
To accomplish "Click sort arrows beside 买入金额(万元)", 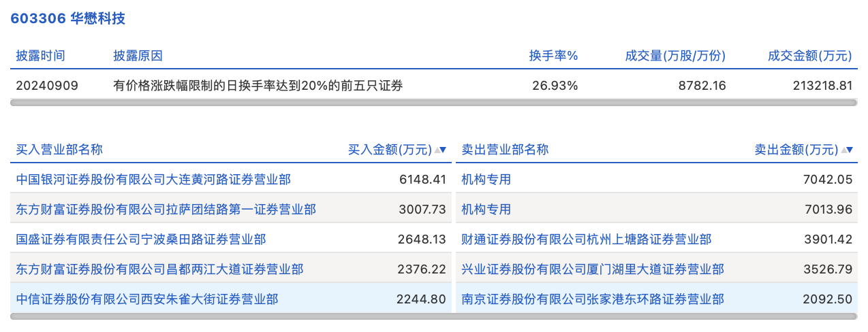I will 441,150.
